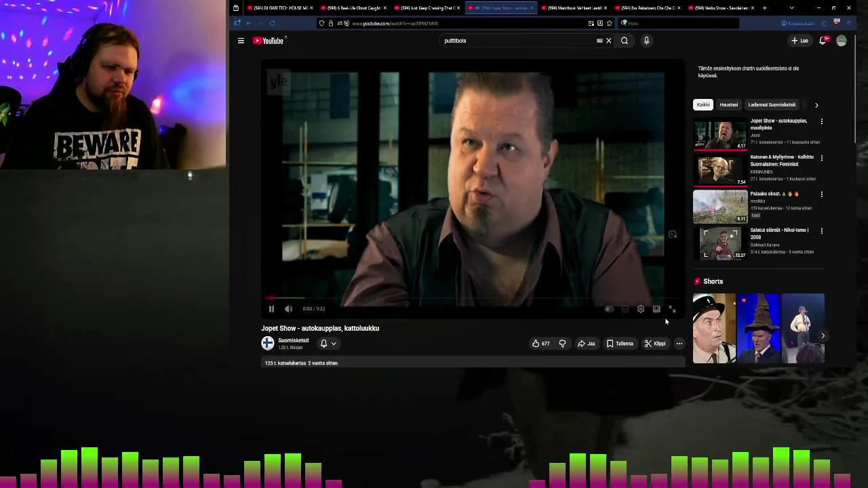Mute the video with the speaker icon

pyautogui.click(x=289, y=309)
